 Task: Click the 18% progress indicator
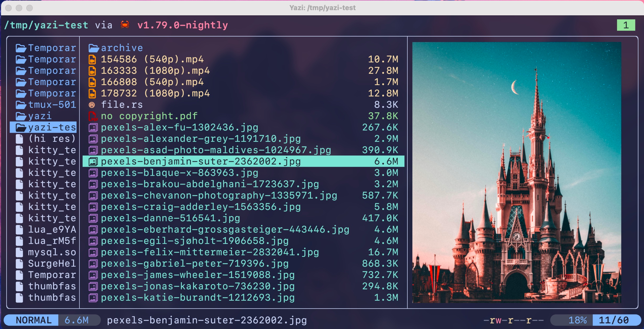(x=577, y=320)
